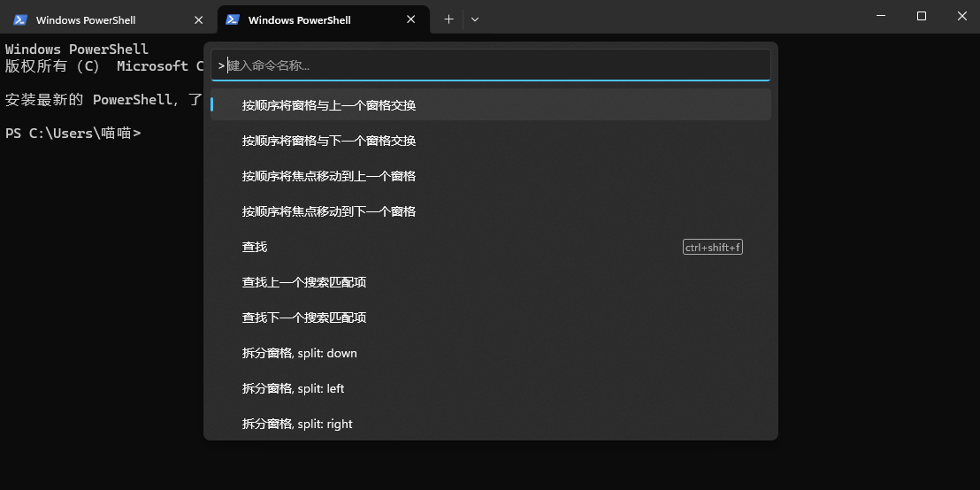Select the second Windows PowerShell tab

click(x=323, y=20)
